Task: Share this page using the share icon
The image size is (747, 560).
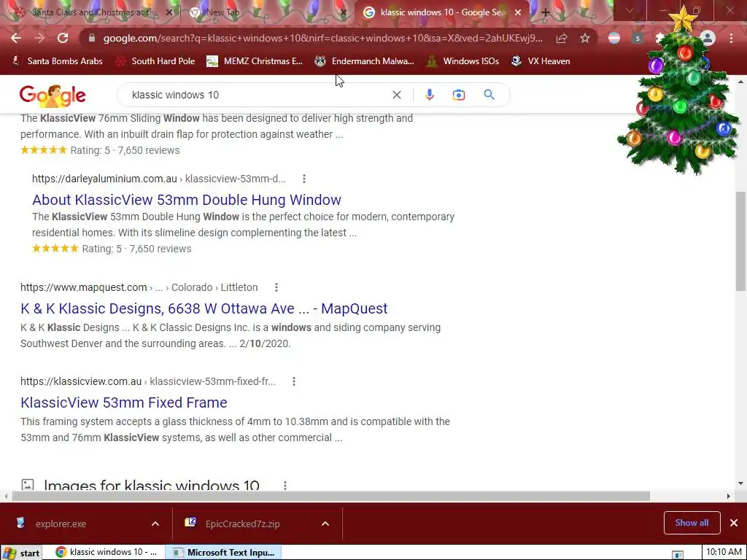Action: point(562,38)
